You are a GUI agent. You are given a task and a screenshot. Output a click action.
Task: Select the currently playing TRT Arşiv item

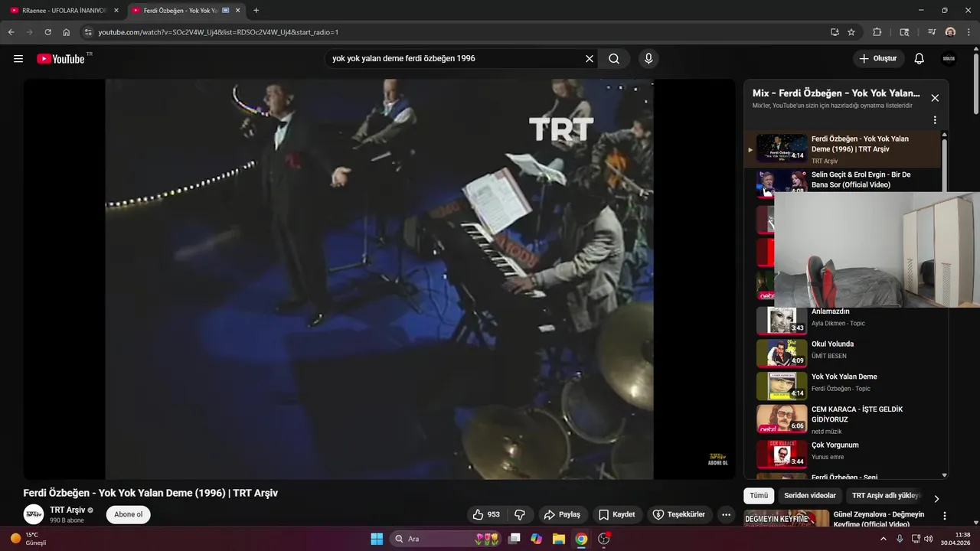tap(842, 148)
